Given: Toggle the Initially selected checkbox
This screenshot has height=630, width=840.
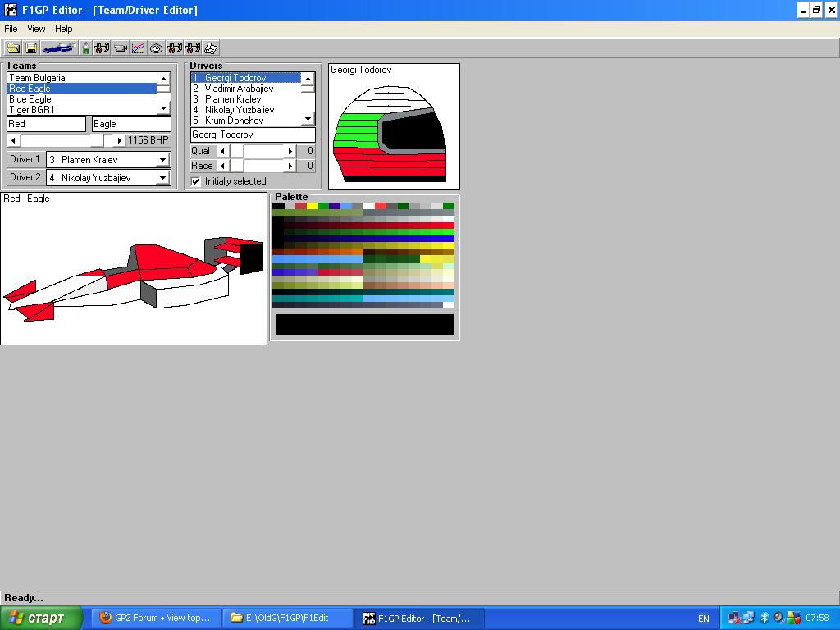Looking at the screenshot, I should 196,181.
